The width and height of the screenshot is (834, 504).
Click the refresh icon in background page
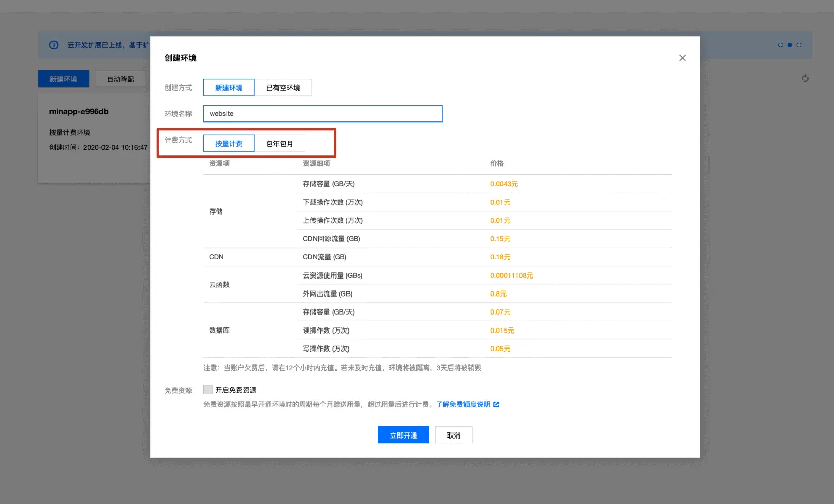point(805,79)
